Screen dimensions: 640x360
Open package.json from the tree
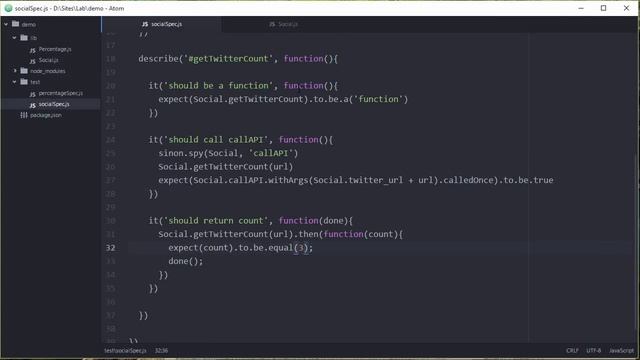46,115
